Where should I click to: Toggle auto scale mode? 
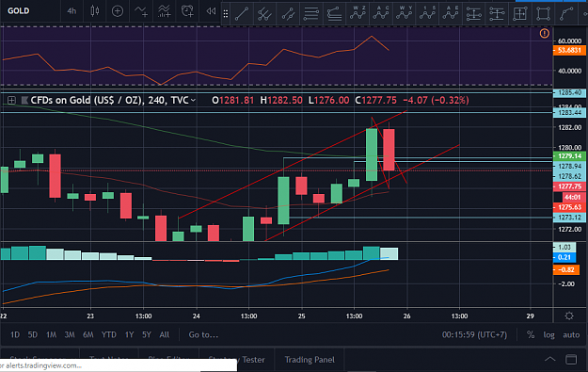point(571,335)
